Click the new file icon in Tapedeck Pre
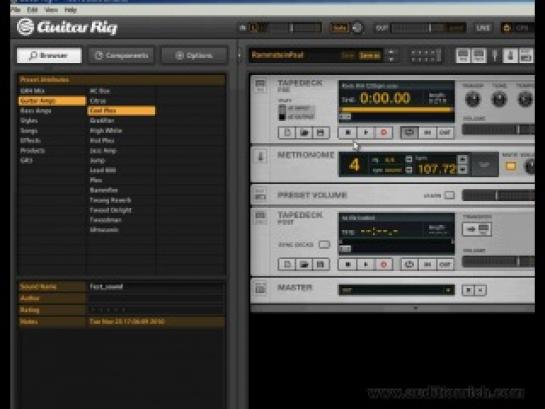This screenshot has height=409, width=545. (287, 133)
